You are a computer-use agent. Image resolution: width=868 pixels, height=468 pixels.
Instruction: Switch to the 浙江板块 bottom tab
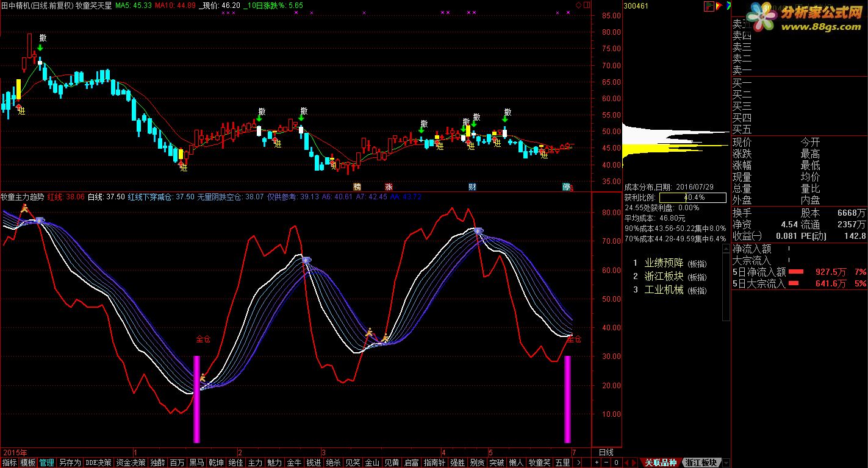701,463
